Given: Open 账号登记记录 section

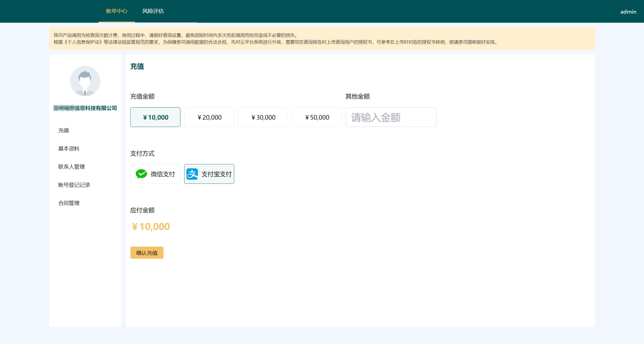Looking at the screenshot, I should point(74,185).
